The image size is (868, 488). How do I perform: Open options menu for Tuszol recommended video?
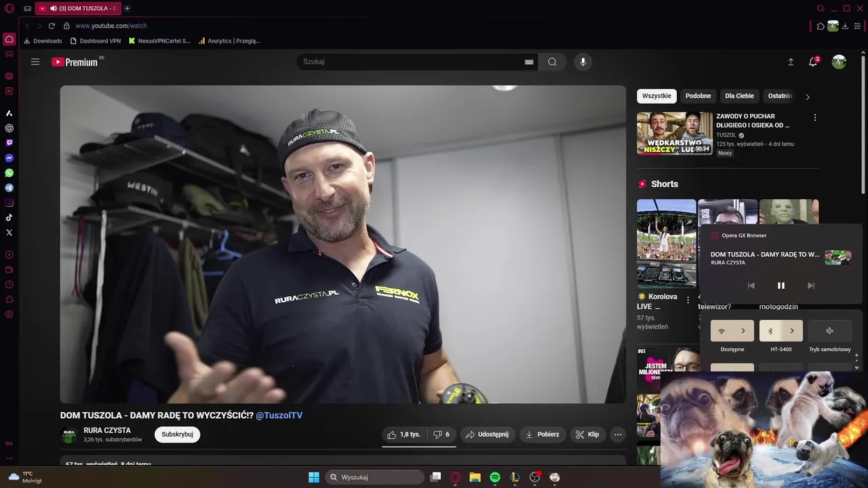click(x=814, y=118)
